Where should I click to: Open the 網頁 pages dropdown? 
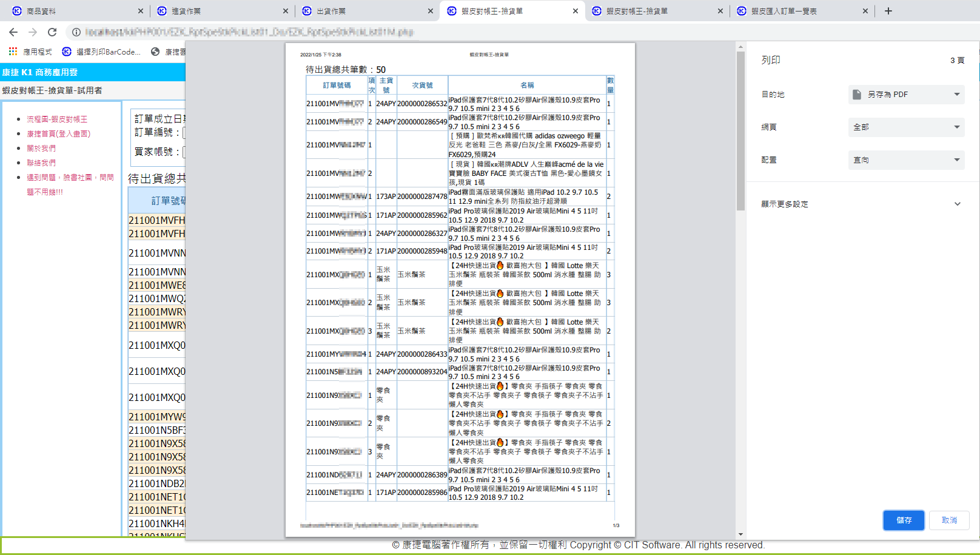click(905, 127)
